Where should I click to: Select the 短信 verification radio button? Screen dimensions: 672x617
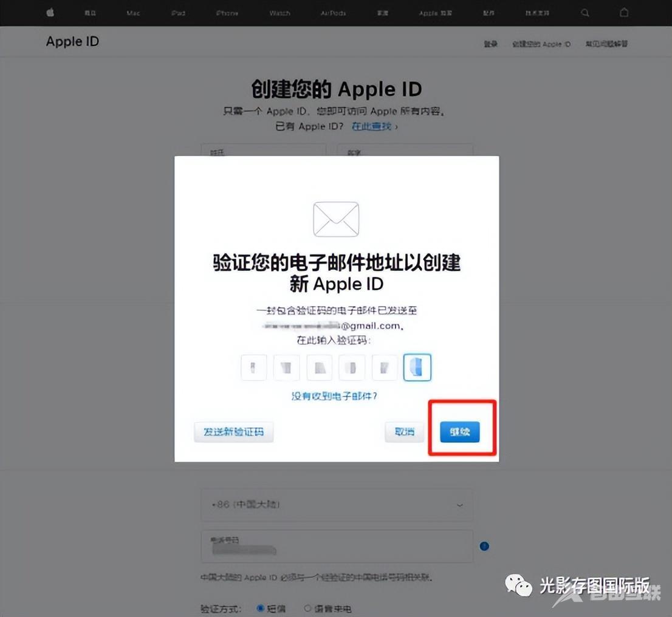[x=261, y=608]
